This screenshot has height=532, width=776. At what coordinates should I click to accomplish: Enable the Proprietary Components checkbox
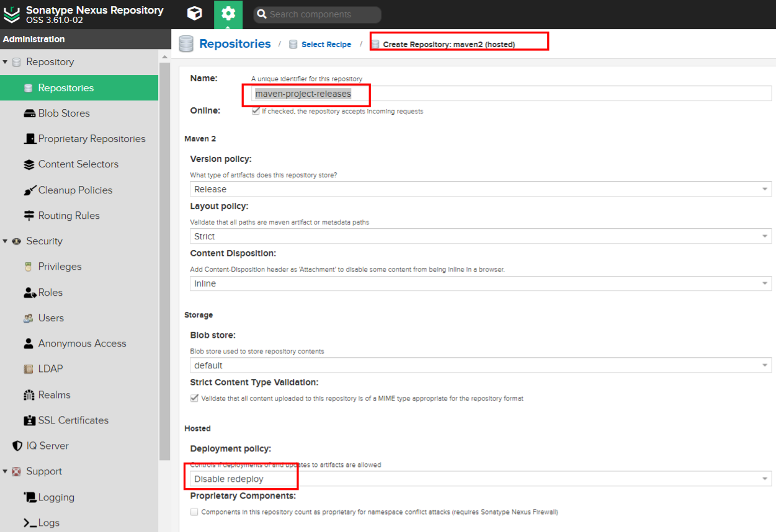pos(195,512)
